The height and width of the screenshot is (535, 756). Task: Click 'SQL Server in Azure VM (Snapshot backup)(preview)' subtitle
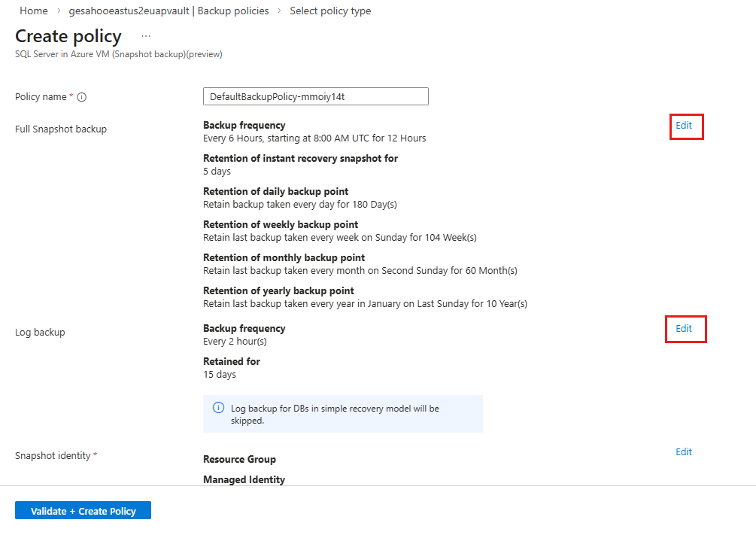pyautogui.click(x=119, y=54)
